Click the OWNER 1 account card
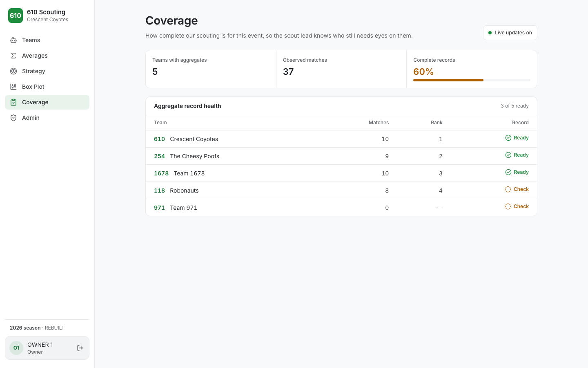 47,348
